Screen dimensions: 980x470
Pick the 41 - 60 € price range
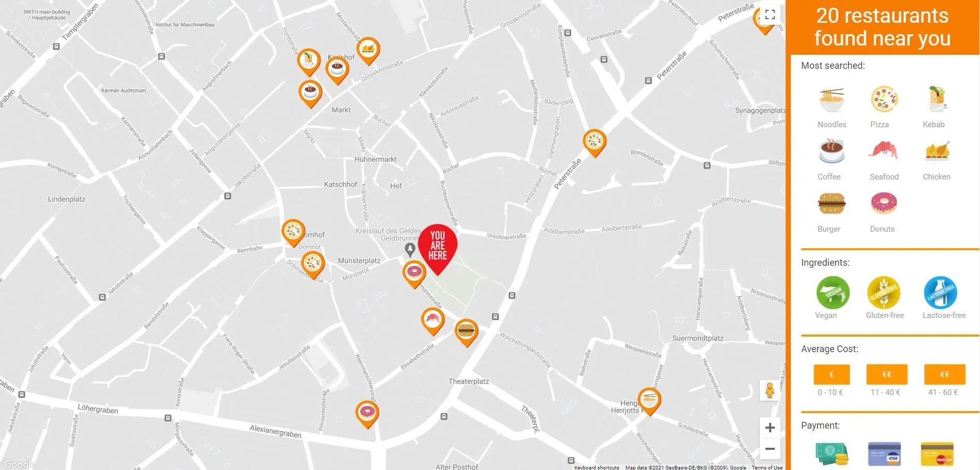[944, 374]
